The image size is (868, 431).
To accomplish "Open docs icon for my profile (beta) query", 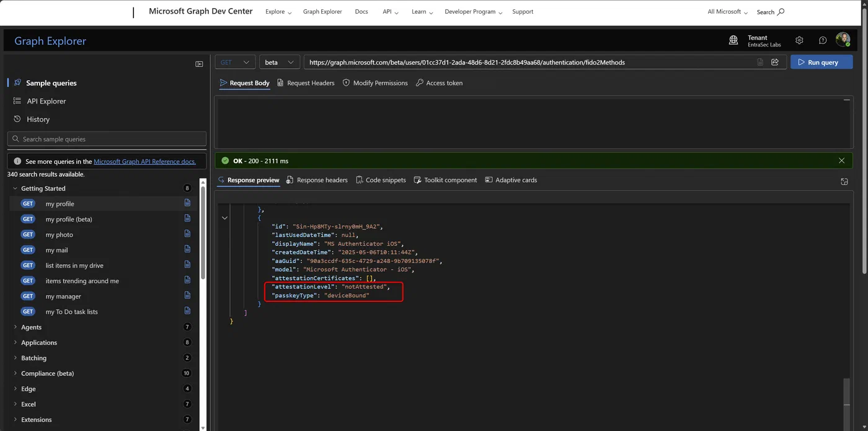I will [187, 218].
